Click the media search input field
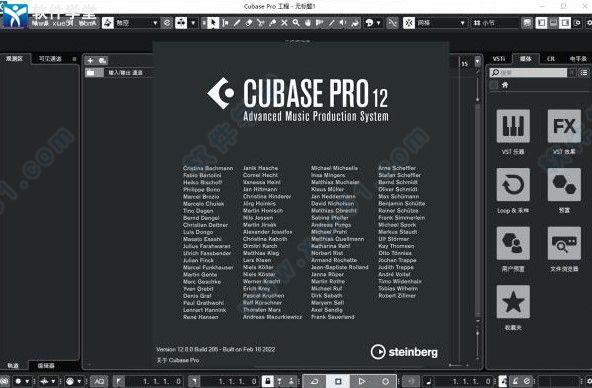This screenshot has height=388, width=592. tap(529, 72)
